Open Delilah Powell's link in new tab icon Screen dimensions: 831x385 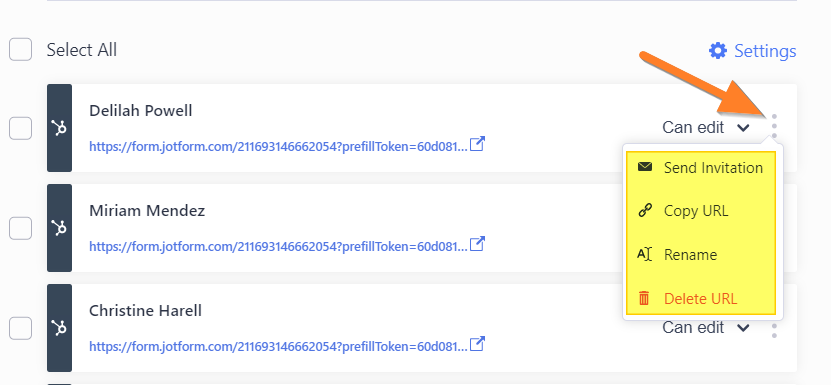[478, 144]
